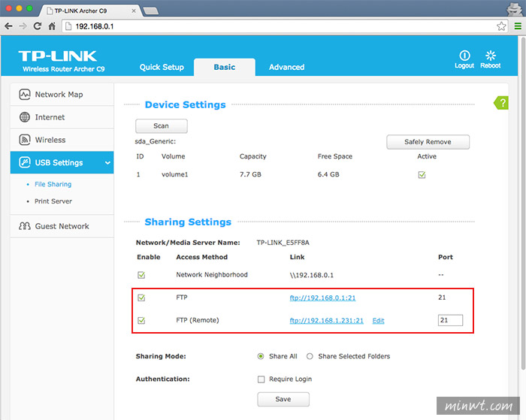Image resolution: width=526 pixels, height=420 pixels.
Task: Toggle the FTP enable checkbox
Action: point(141,298)
